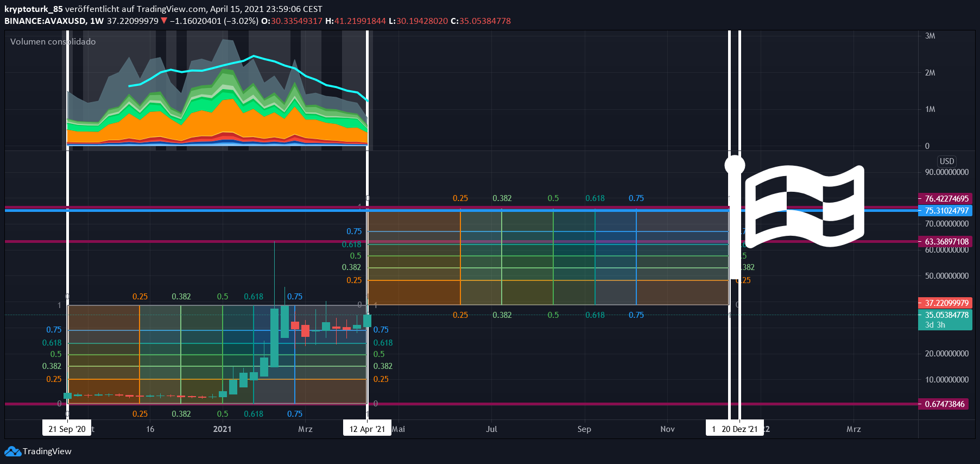Click the 1W timeframe label
The height and width of the screenshot is (464, 980).
point(97,21)
